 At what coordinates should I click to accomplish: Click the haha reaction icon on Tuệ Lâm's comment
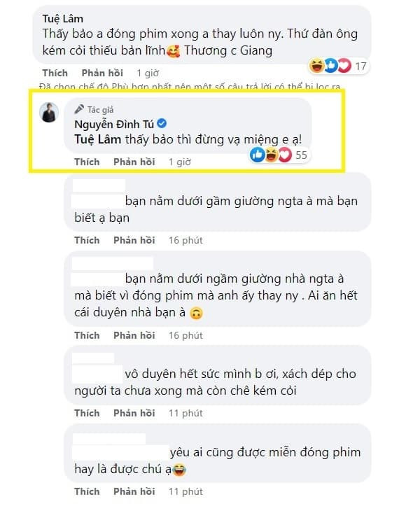coord(316,66)
